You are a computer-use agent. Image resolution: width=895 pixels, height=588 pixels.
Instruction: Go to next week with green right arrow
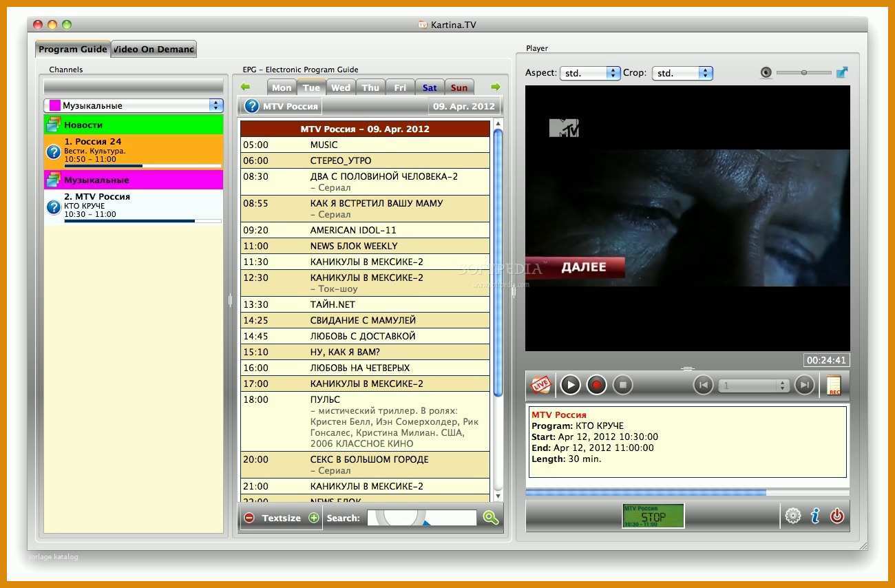(495, 87)
